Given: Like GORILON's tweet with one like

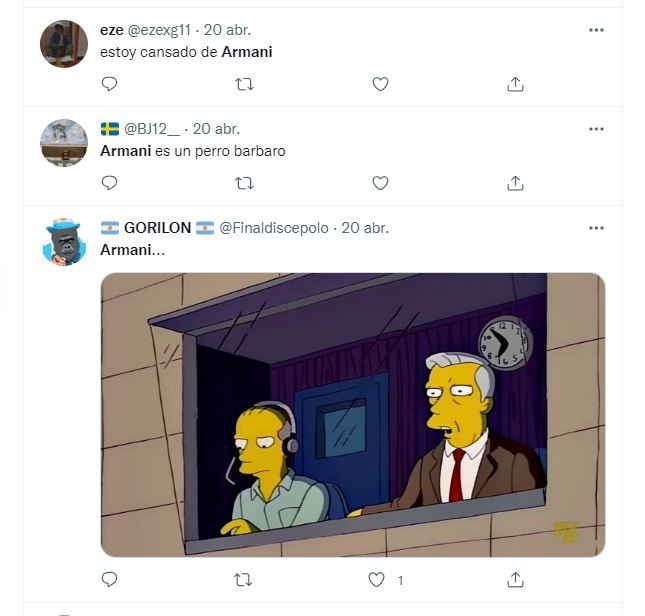Looking at the screenshot, I should click(x=376, y=579).
